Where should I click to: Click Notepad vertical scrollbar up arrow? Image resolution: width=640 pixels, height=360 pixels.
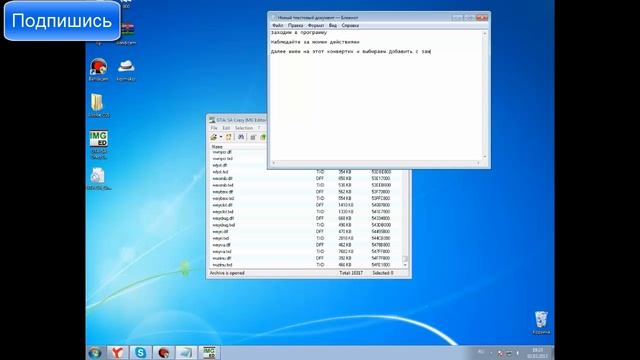[x=485, y=33]
